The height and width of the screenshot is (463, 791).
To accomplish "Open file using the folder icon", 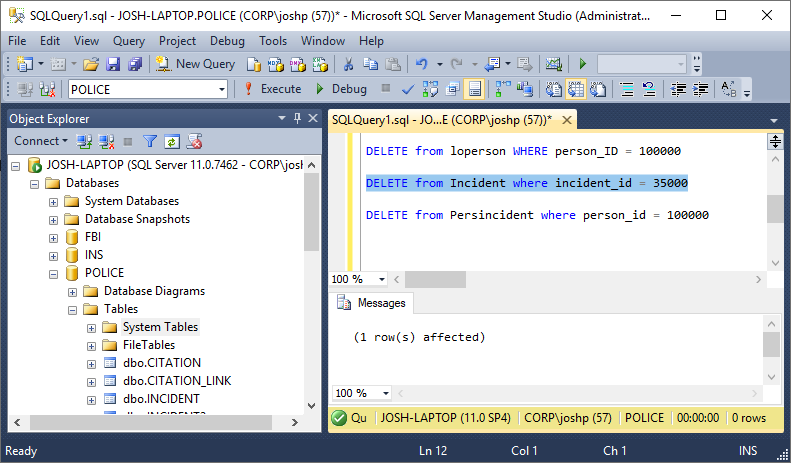I will (91, 64).
